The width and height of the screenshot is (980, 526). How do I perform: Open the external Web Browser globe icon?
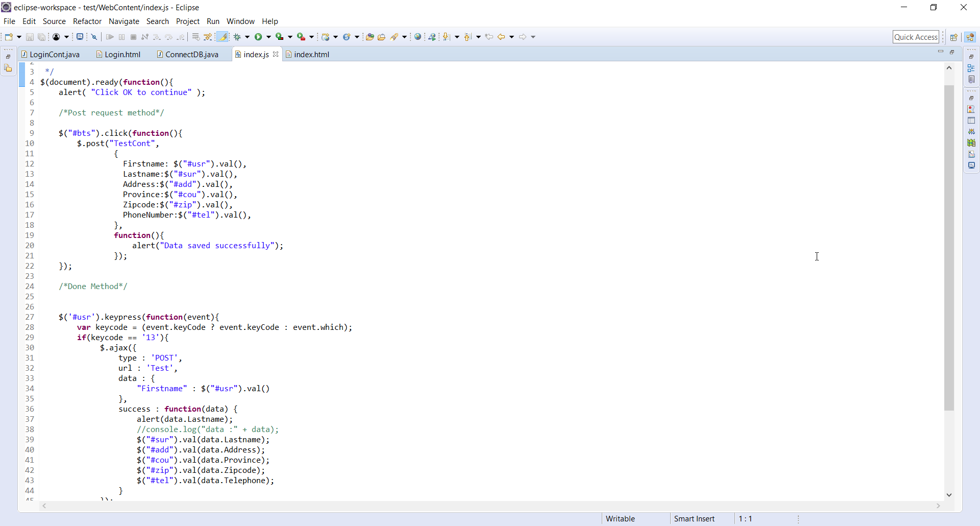(x=418, y=36)
